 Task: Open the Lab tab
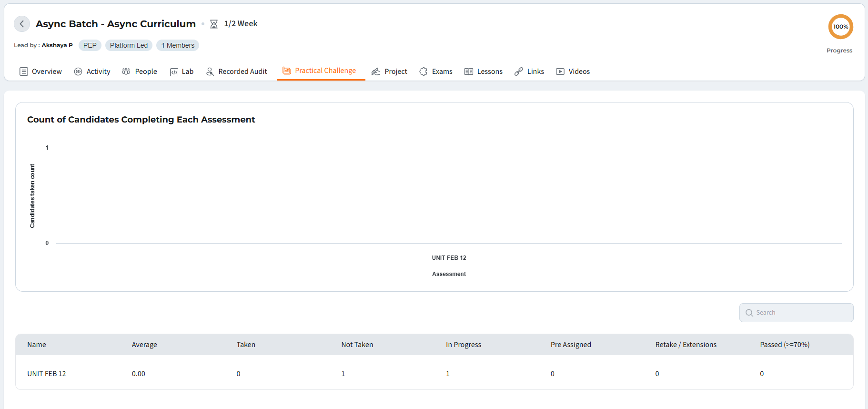182,72
